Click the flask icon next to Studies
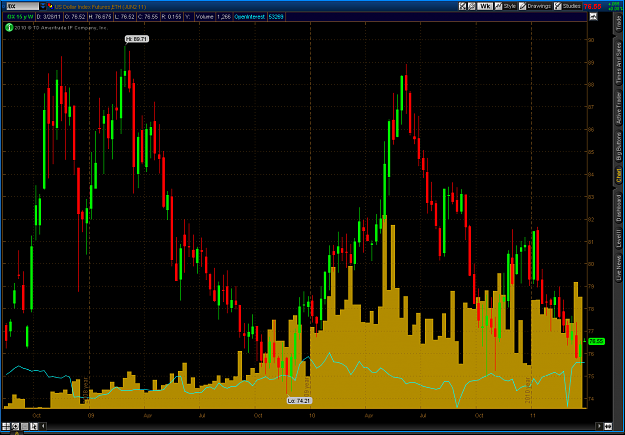 558,6
